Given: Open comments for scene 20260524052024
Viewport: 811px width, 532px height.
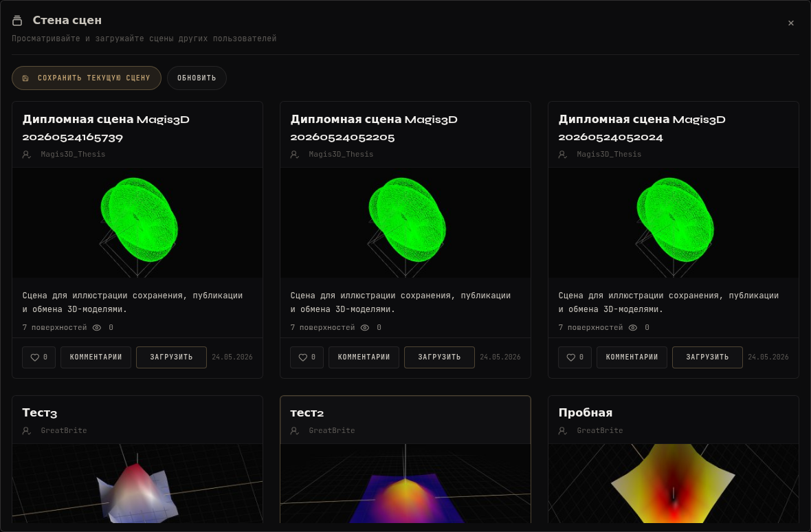Looking at the screenshot, I should 632,357.
